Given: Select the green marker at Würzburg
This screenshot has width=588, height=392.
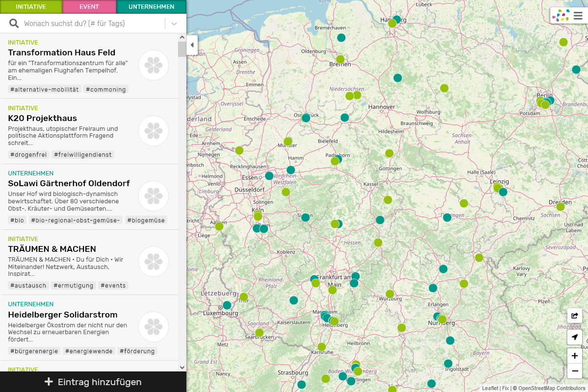Looking at the screenshot, I should coord(390,294).
